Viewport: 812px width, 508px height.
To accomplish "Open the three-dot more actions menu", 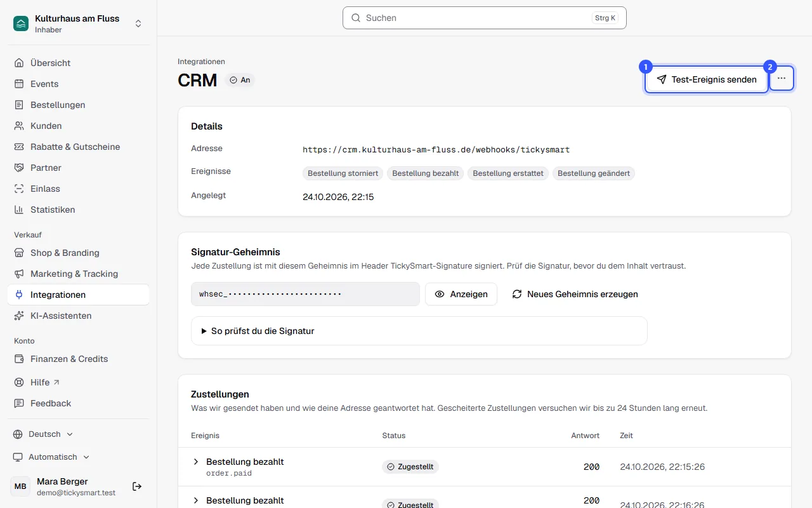I will point(782,79).
